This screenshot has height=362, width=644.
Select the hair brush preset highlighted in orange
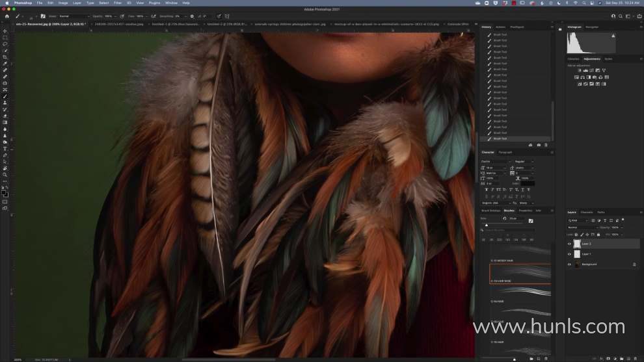click(x=520, y=274)
